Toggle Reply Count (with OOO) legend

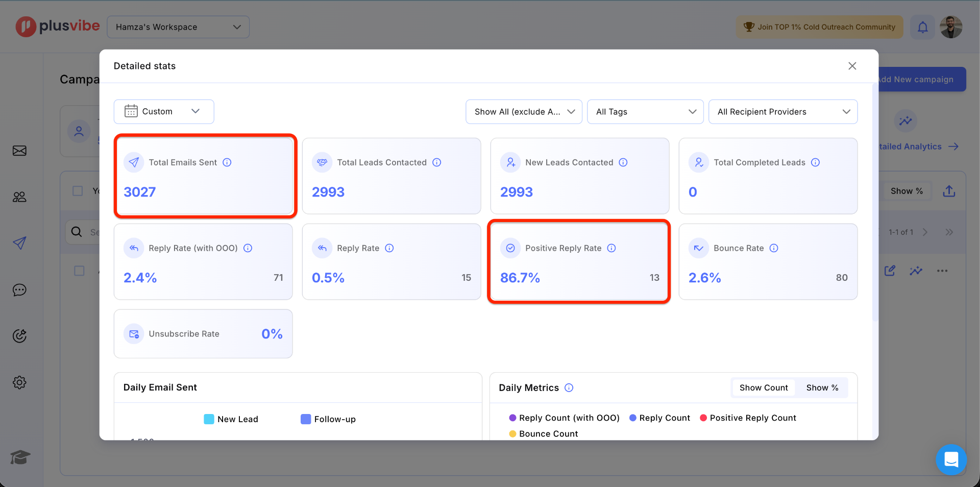tap(564, 418)
